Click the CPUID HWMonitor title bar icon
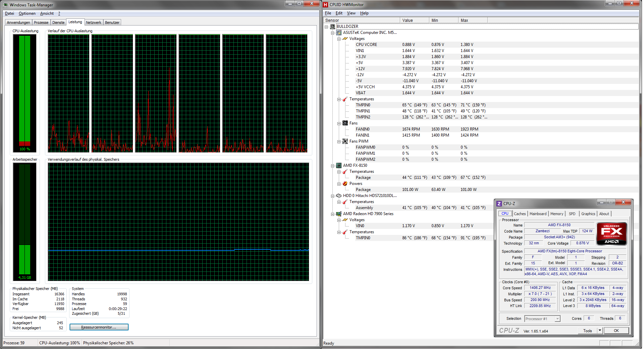 (x=325, y=5)
